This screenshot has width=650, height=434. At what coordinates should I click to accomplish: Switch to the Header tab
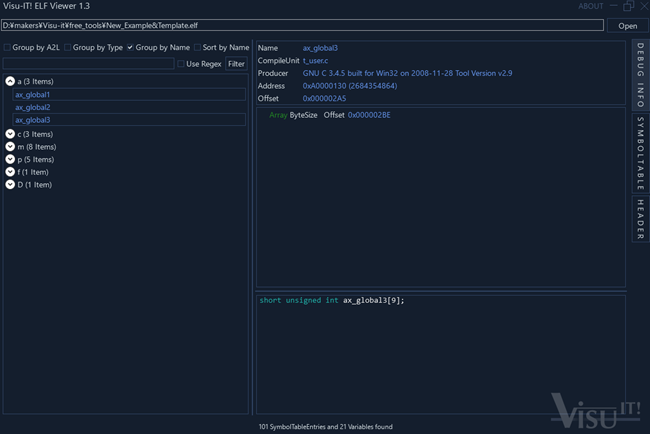tap(640, 218)
